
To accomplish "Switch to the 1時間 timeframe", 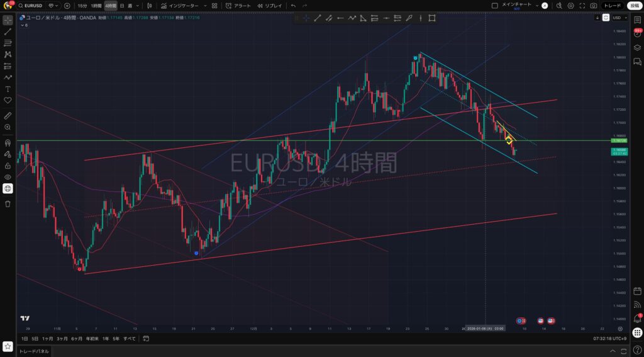I will (x=96, y=6).
